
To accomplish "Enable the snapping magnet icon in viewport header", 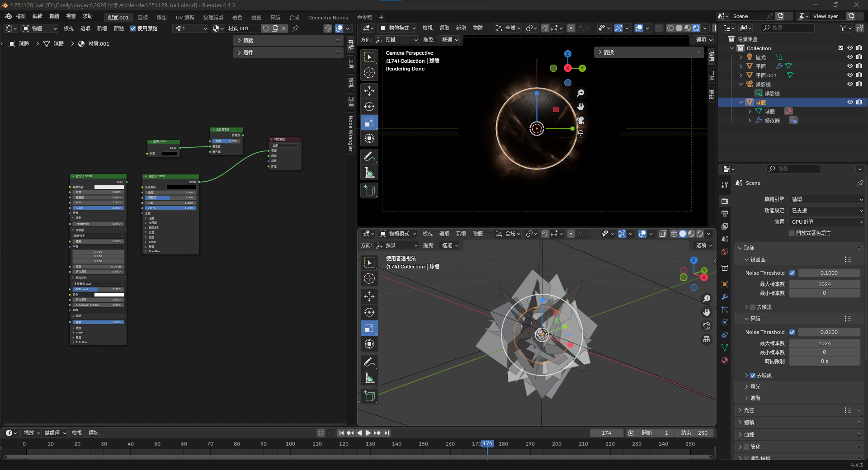I will 545,28.
